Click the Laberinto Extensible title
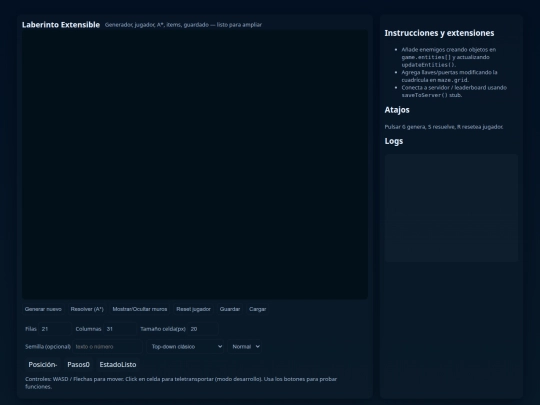This screenshot has width=540, height=405. point(61,25)
